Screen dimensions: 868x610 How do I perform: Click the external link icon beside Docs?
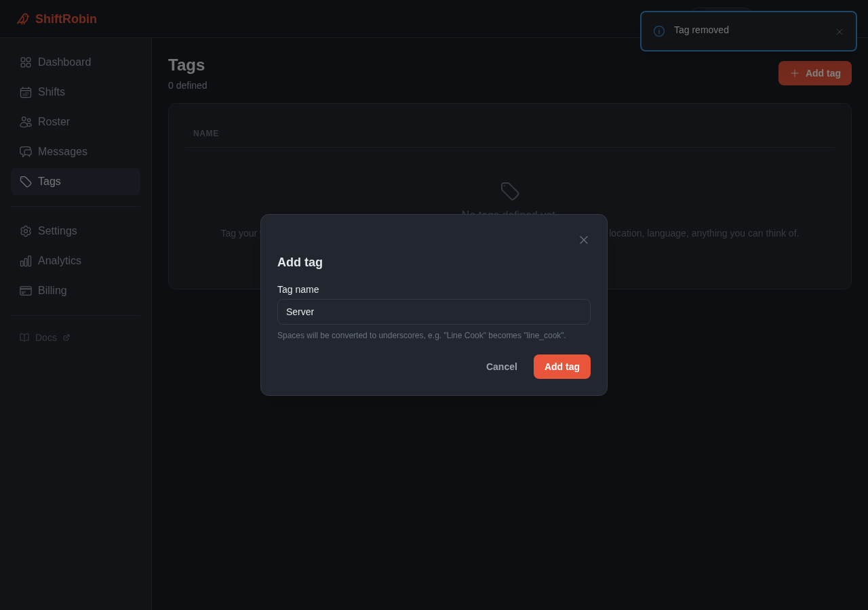pyautogui.click(x=66, y=338)
